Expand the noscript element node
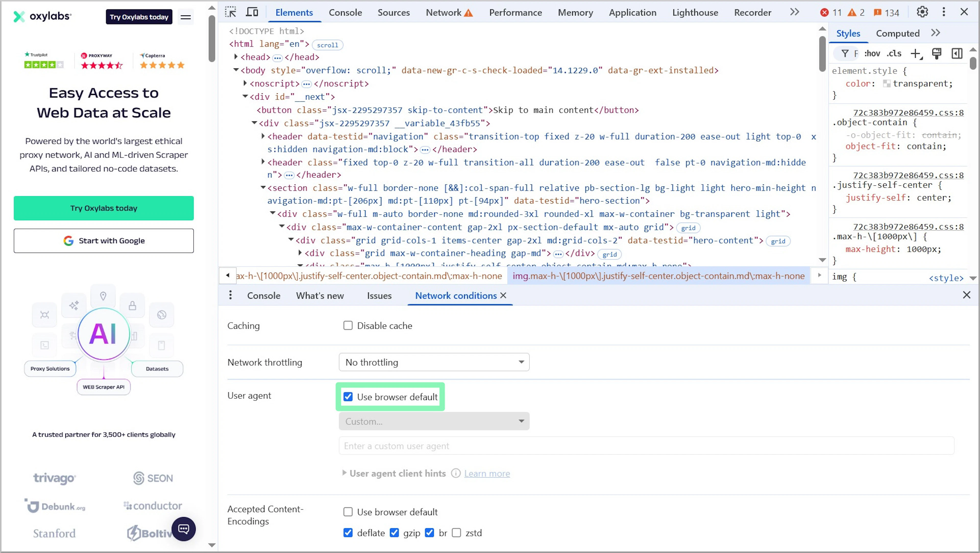The image size is (980, 553). pos(245,83)
